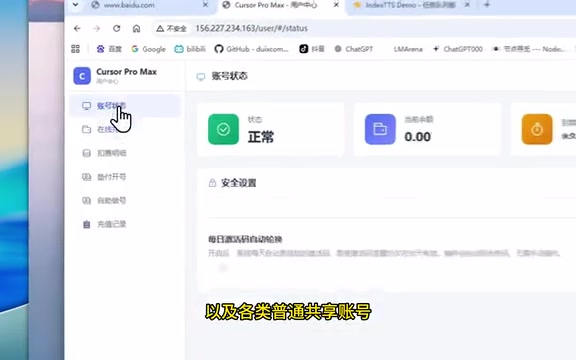Click the Cursor Pro Max sidebar title
Viewport: 576px width, 360px height.
[x=126, y=72]
